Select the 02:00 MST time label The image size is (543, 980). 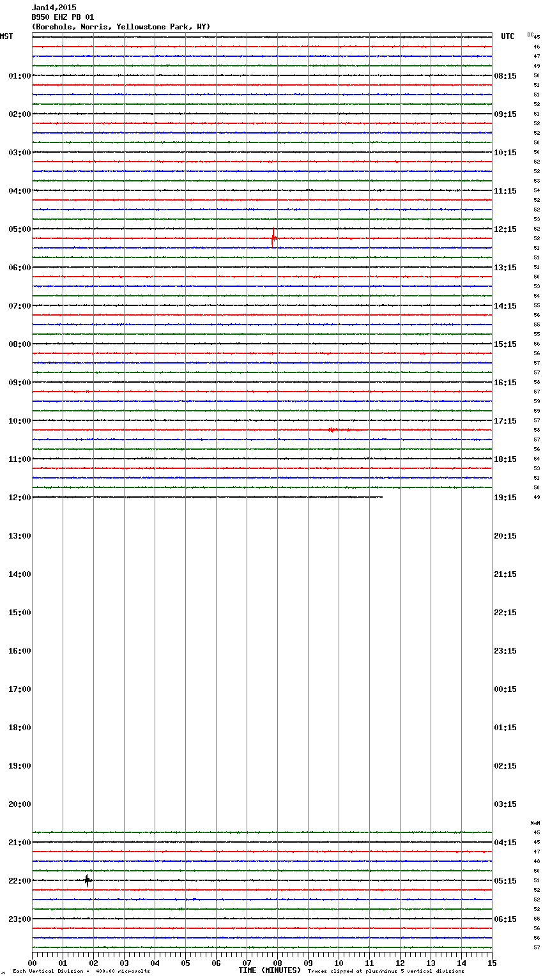[x=20, y=114]
